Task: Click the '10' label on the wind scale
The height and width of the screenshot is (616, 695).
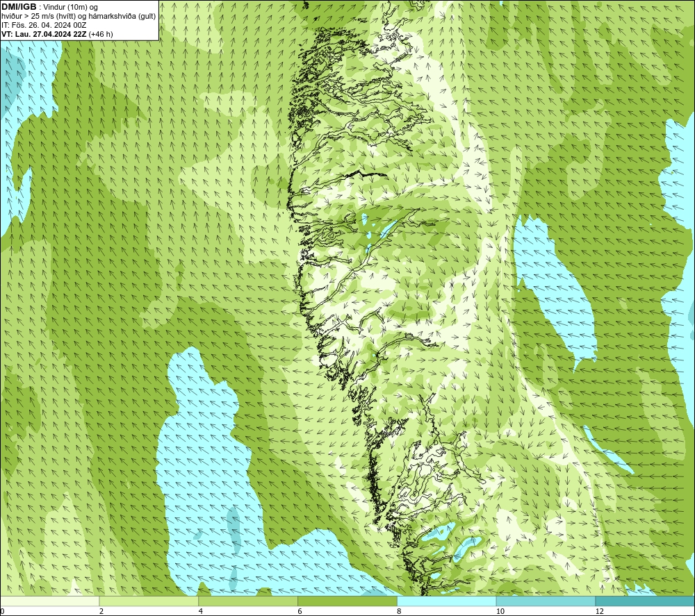Action: [x=500, y=611]
